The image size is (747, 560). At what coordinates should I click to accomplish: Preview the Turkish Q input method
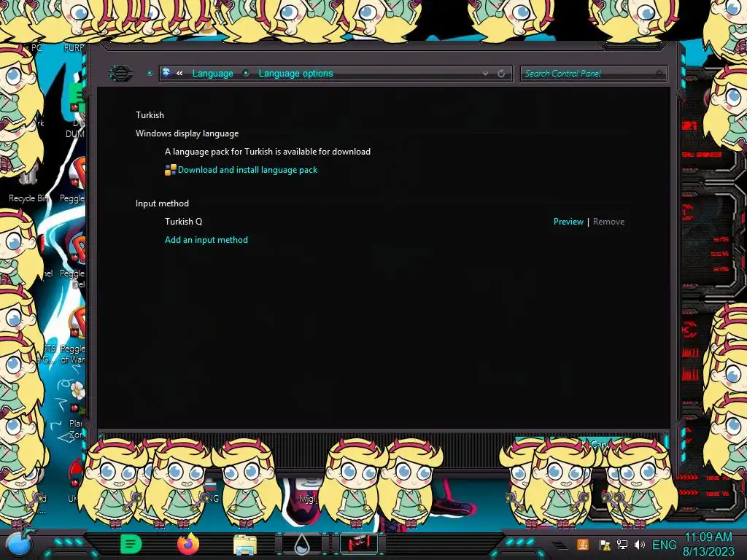point(568,222)
